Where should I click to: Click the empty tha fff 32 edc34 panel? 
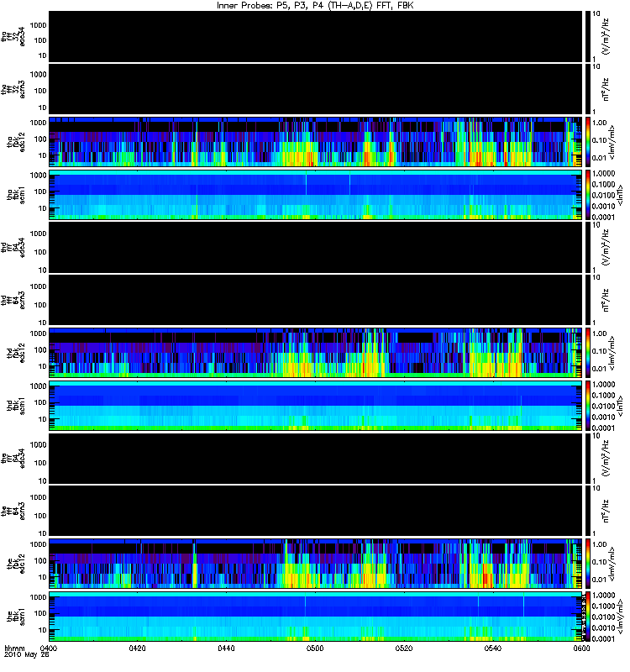pyautogui.click(x=316, y=37)
